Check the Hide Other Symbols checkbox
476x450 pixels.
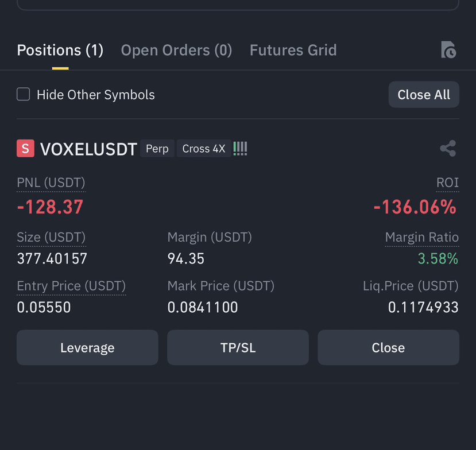pos(24,94)
